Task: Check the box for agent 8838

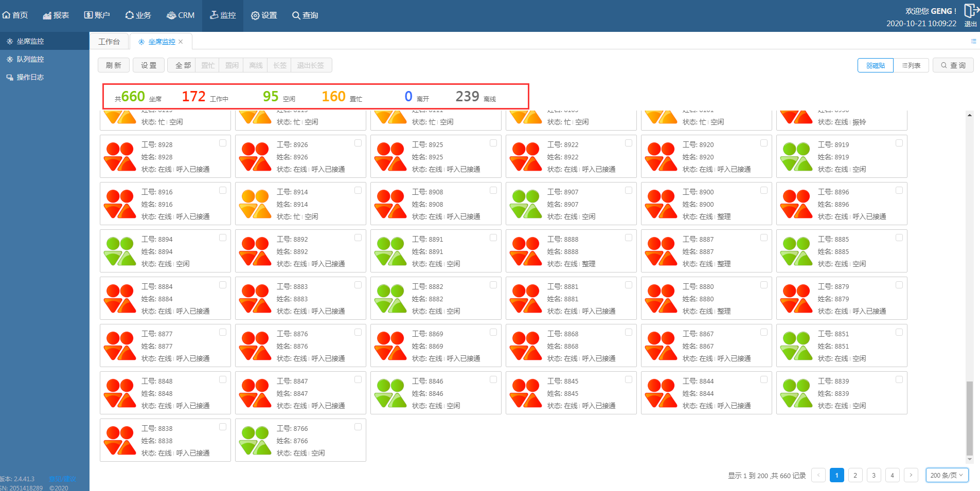Action: 223,427
